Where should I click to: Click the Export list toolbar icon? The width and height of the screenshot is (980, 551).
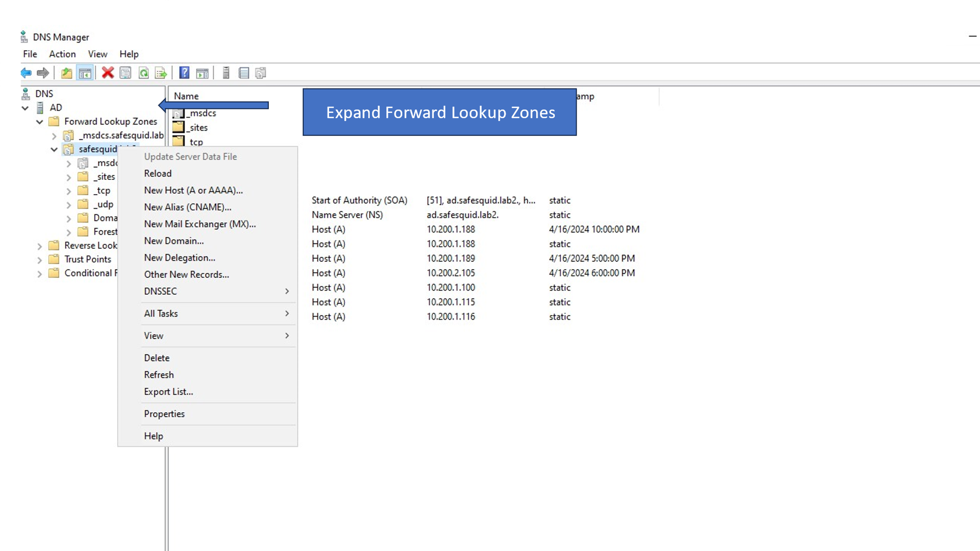pyautogui.click(x=161, y=72)
